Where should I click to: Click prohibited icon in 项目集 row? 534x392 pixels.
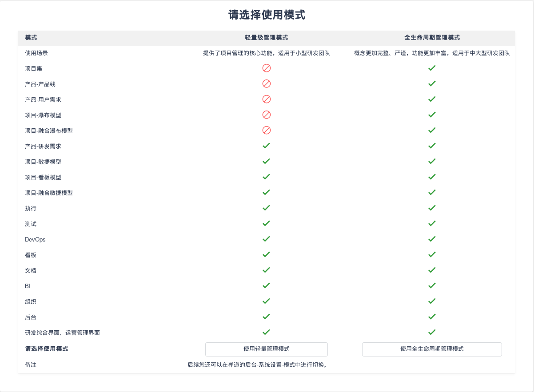[x=267, y=68]
